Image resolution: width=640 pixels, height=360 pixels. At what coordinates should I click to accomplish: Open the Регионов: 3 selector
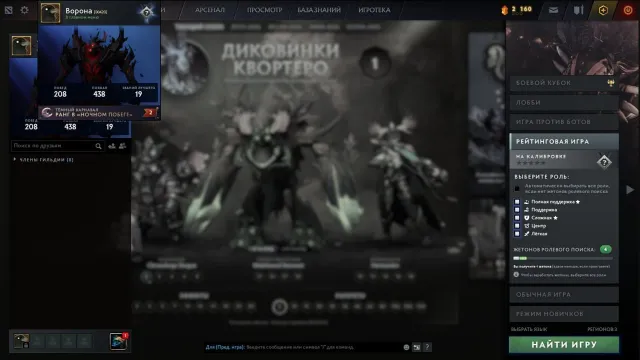(602, 329)
